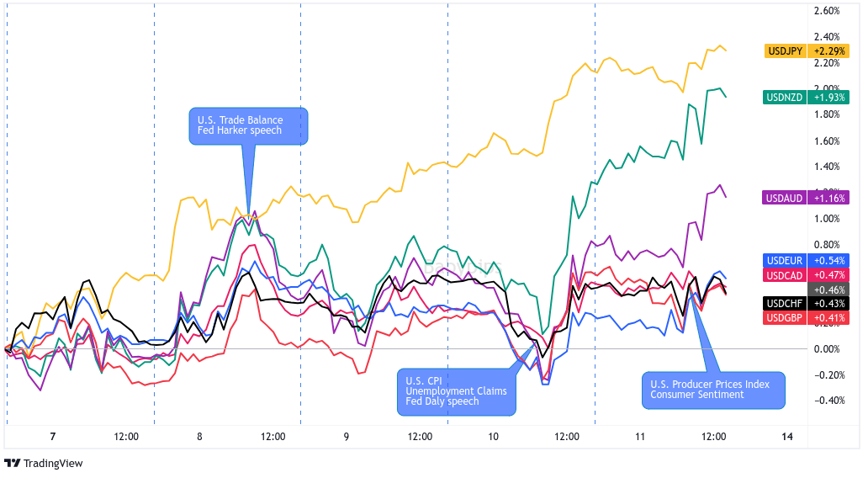Viewport: 868px width, 478px height.
Task: Open the U.S. Trade Balance annotation
Action: point(247,125)
